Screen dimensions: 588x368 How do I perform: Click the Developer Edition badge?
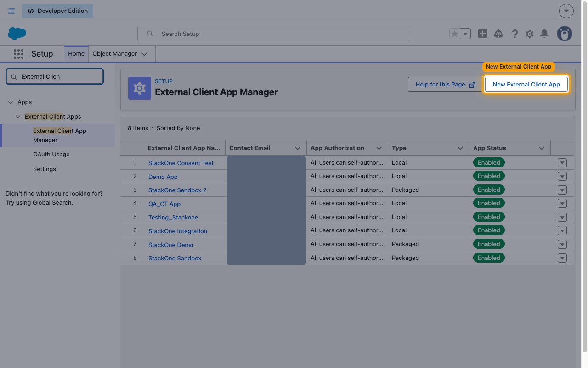(x=57, y=11)
